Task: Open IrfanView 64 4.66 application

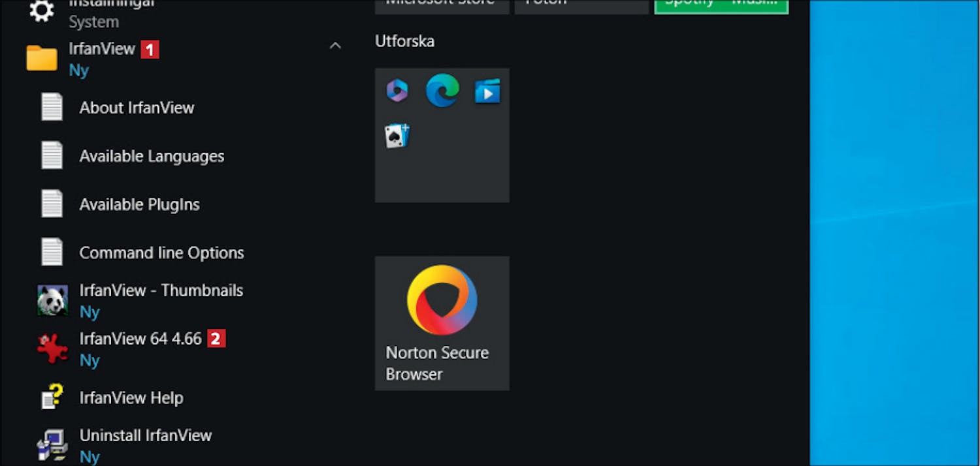Action: point(140,339)
